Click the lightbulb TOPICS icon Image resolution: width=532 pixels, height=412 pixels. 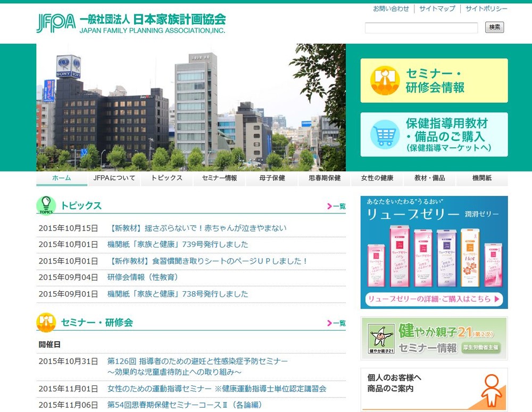(46, 205)
